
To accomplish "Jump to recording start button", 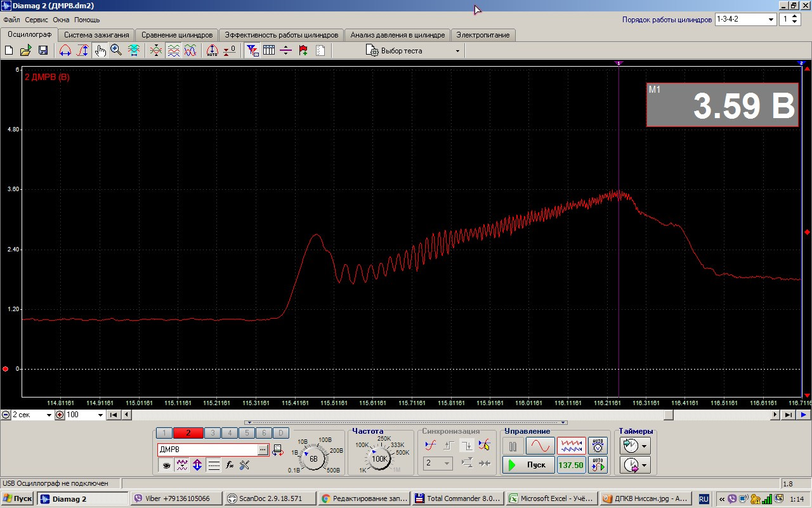I will pos(114,415).
